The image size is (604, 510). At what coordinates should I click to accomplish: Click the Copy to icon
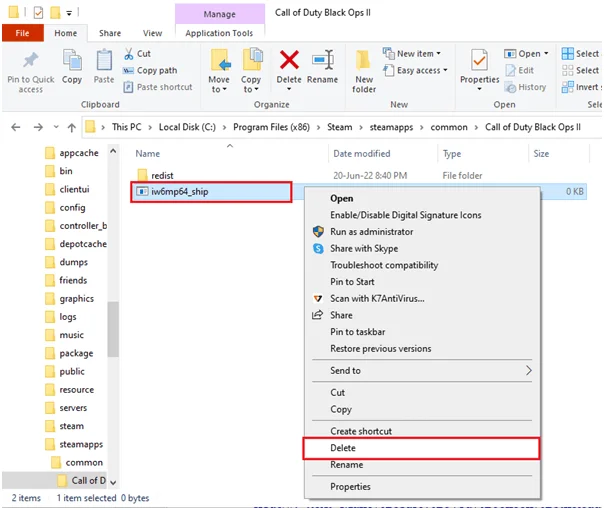(252, 60)
